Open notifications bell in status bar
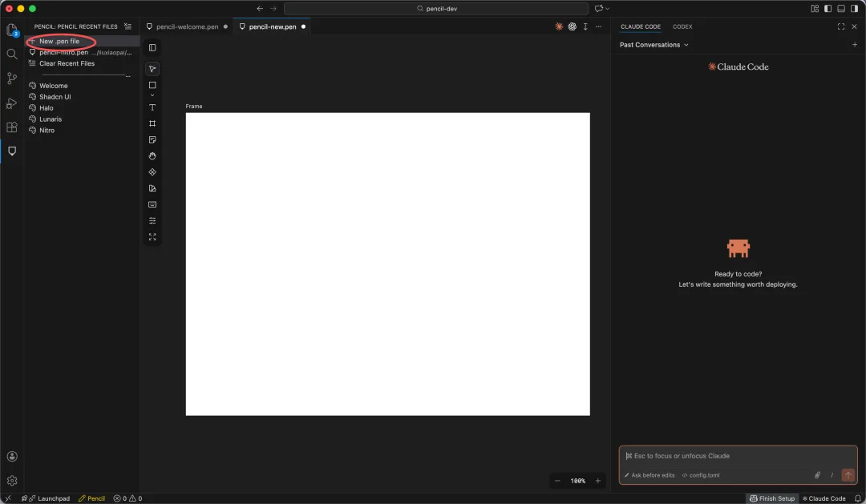This screenshot has width=866, height=504. coord(858,498)
